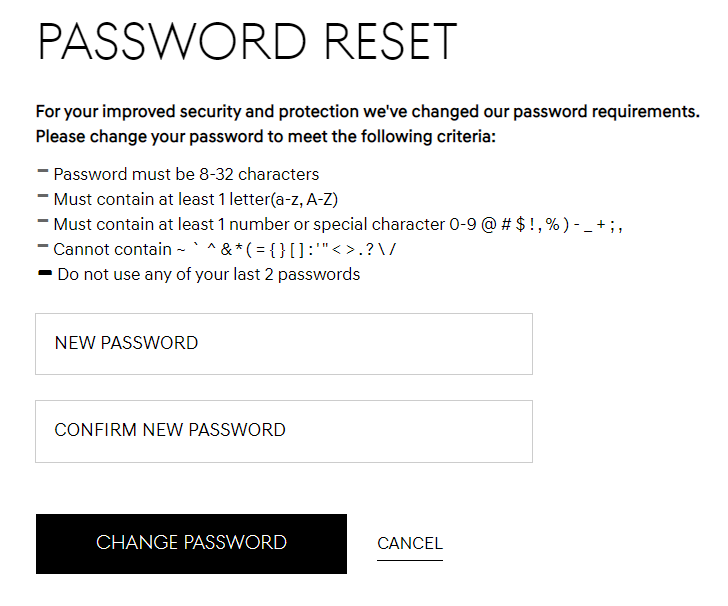
Task: Click the bold dash beside last 2 passwords rule
Action: coord(44,272)
